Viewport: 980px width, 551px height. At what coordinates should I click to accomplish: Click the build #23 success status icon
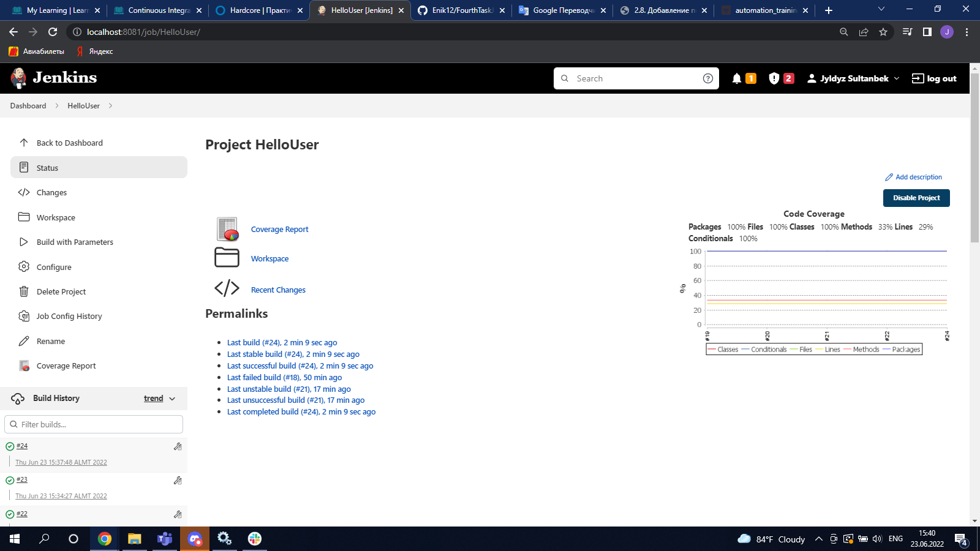pyautogui.click(x=10, y=480)
